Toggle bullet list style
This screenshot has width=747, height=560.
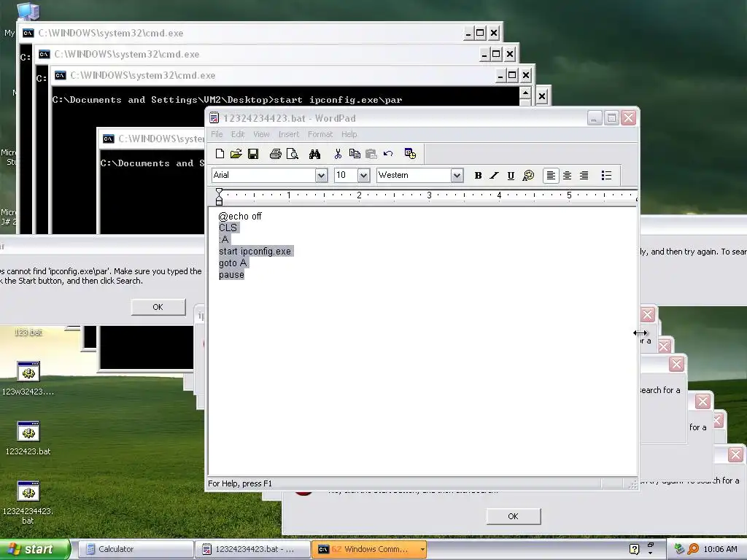coord(606,175)
